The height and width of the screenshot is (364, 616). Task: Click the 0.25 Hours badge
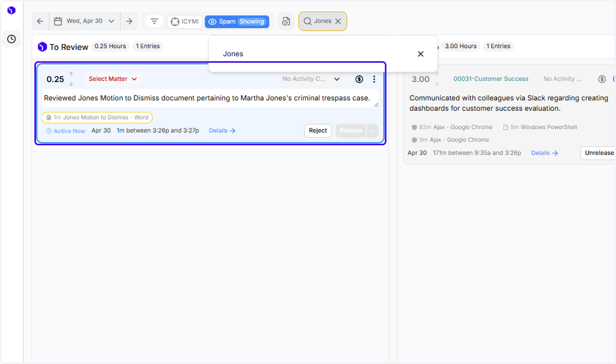[110, 46]
